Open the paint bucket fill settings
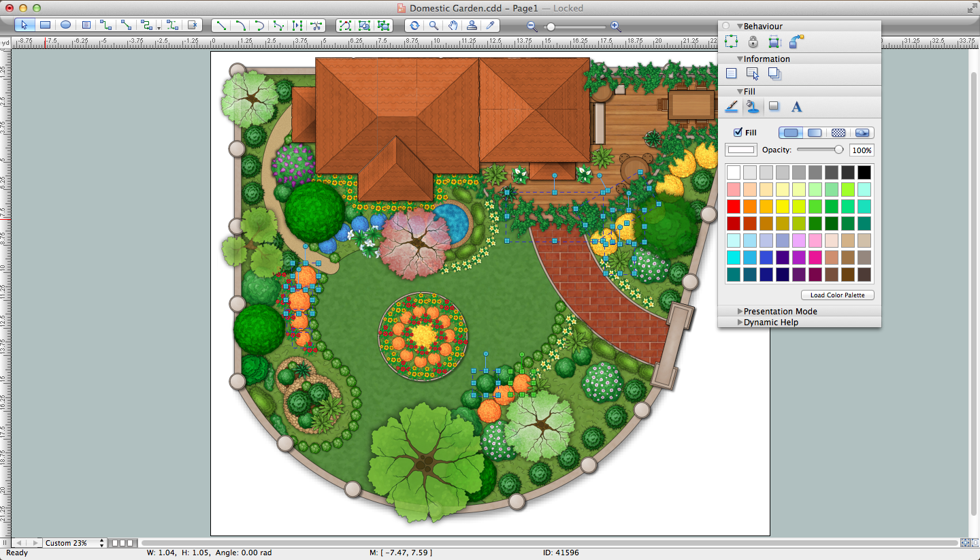The height and width of the screenshot is (560, 980). 752,106
